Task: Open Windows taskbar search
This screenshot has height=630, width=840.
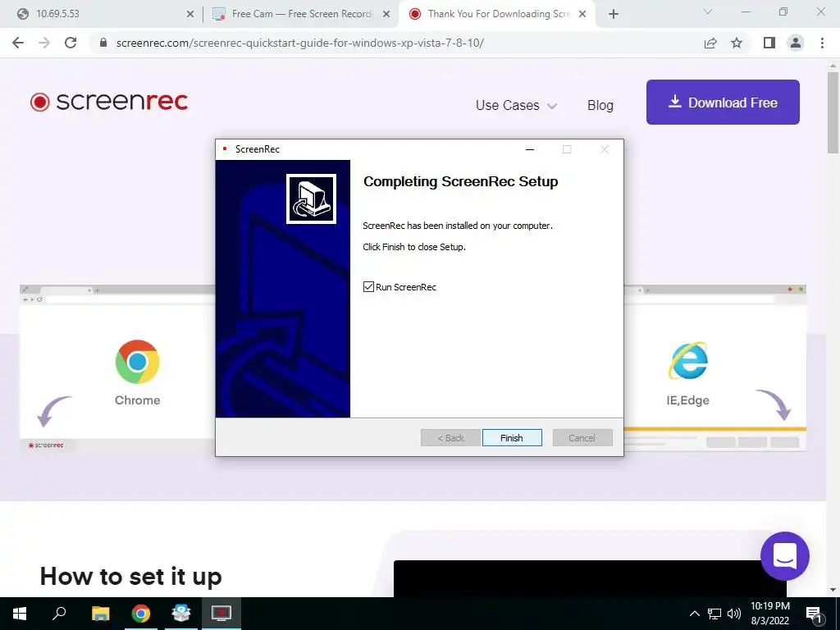Action: (x=59, y=614)
